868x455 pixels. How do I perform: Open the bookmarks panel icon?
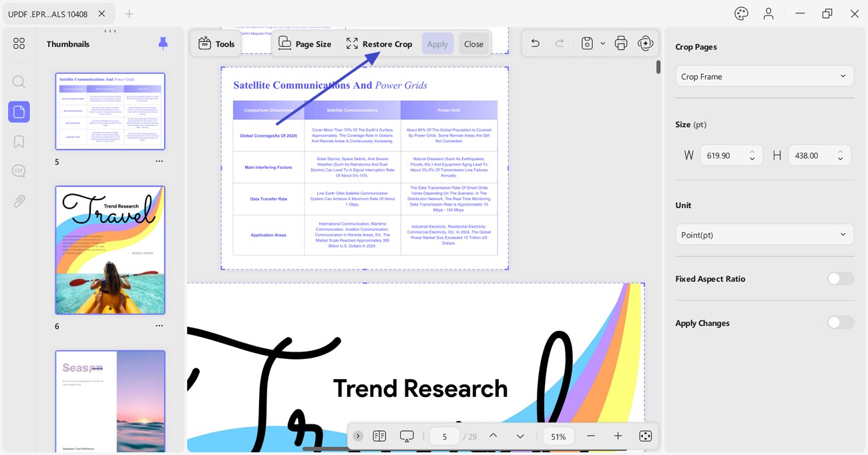click(19, 141)
